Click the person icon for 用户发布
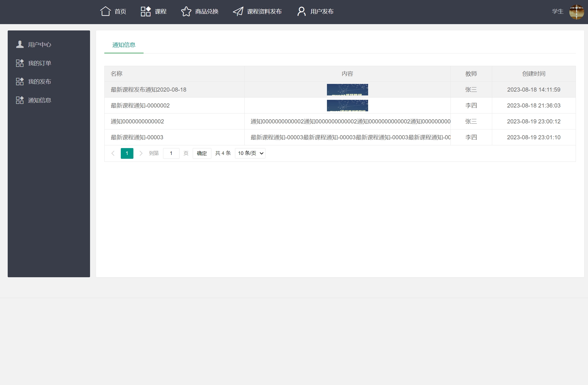Image resolution: width=588 pixels, height=385 pixels. click(301, 11)
